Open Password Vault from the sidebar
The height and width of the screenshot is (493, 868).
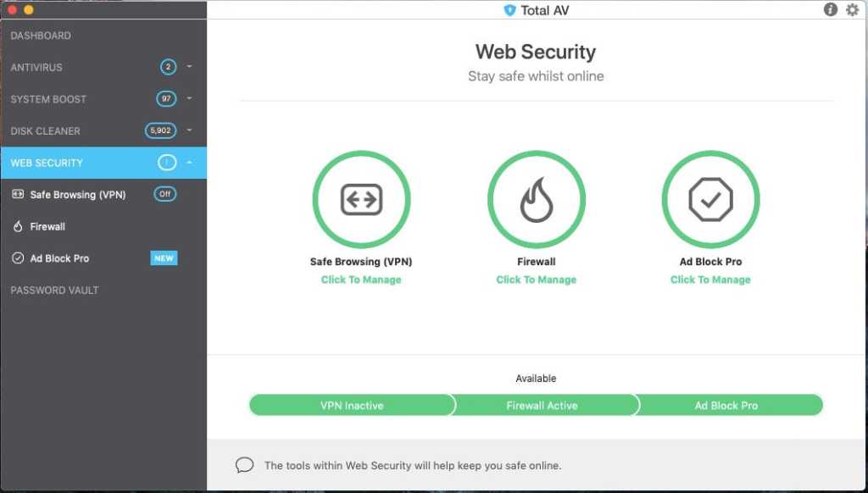(54, 290)
